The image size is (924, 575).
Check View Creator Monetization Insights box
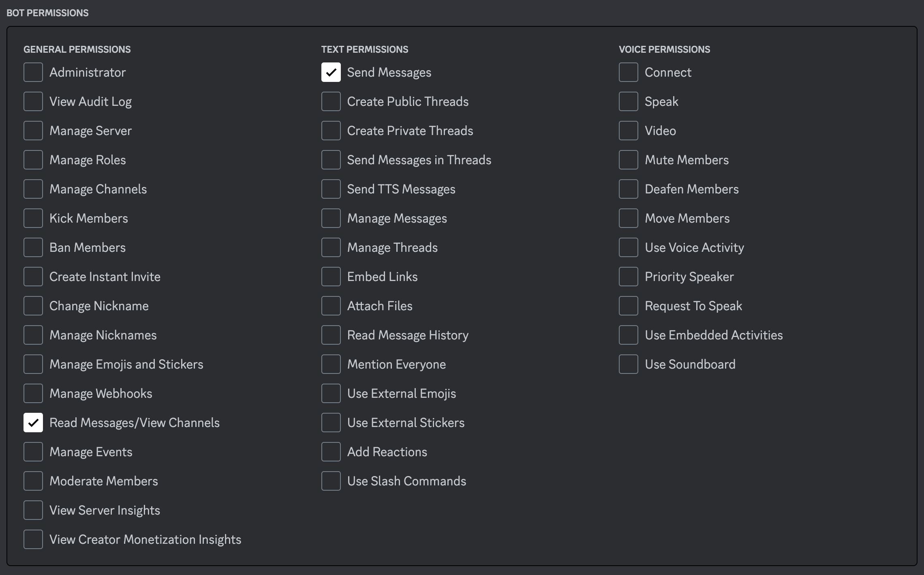33,539
